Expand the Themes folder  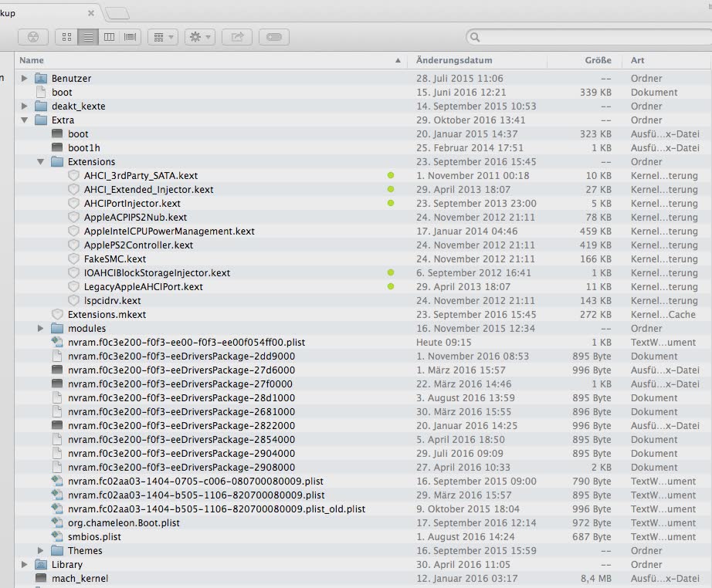tap(41, 551)
